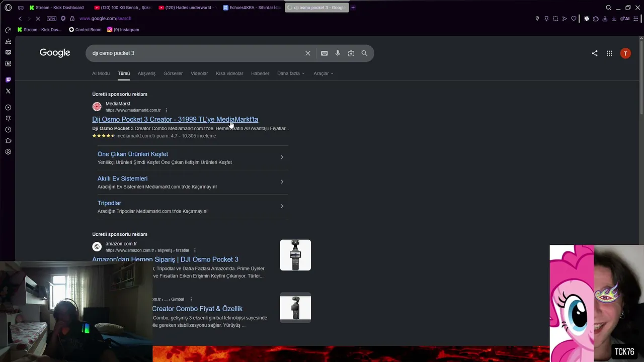The height and width of the screenshot is (362, 644).
Task: Switch to AI Modu search tab
Action: [101, 73]
